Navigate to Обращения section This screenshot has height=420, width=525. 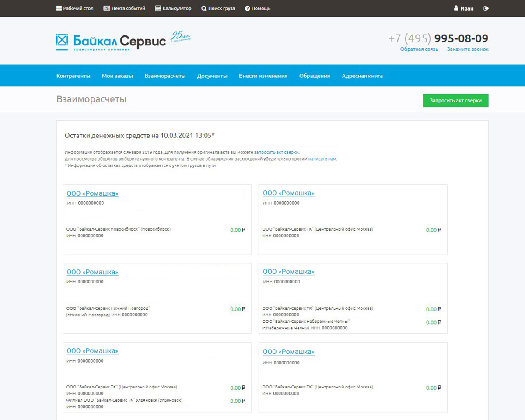314,76
